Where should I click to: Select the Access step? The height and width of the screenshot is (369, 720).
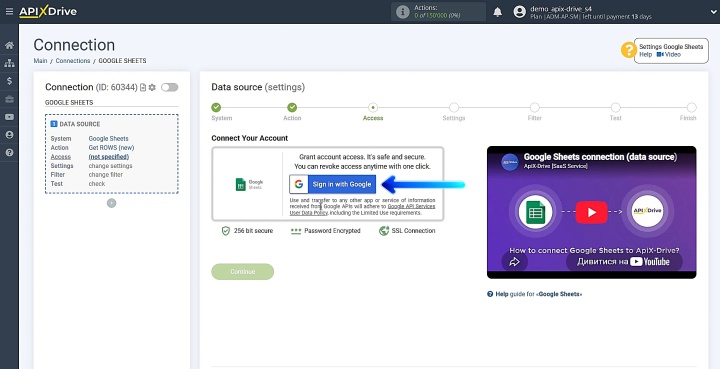(x=373, y=107)
